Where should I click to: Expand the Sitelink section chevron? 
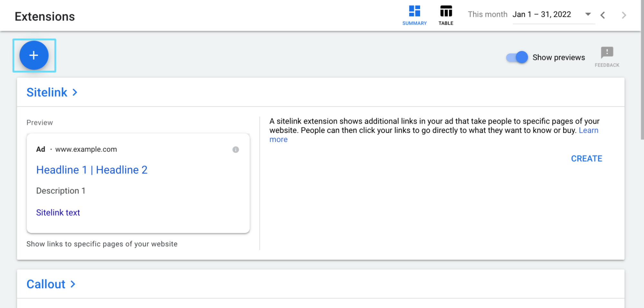(75, 92)
